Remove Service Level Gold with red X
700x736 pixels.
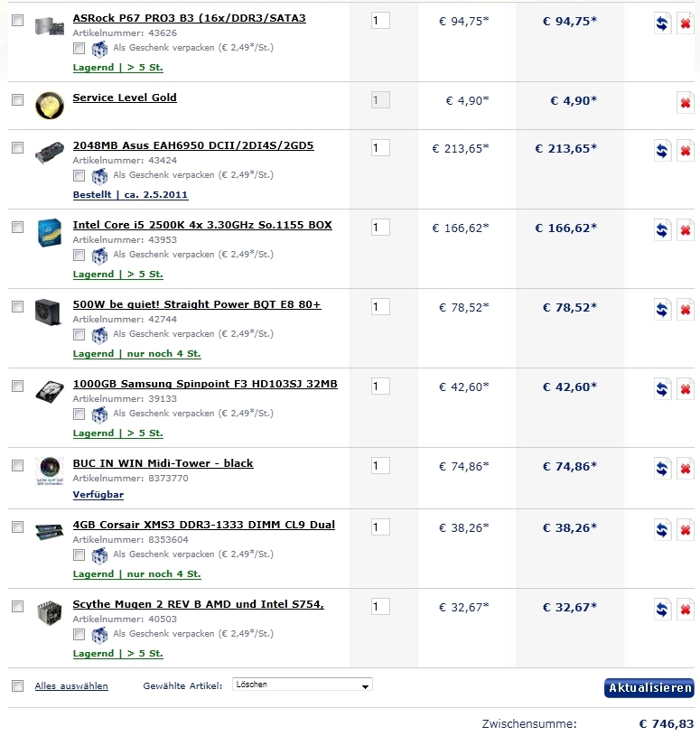(x=686, y=103)
